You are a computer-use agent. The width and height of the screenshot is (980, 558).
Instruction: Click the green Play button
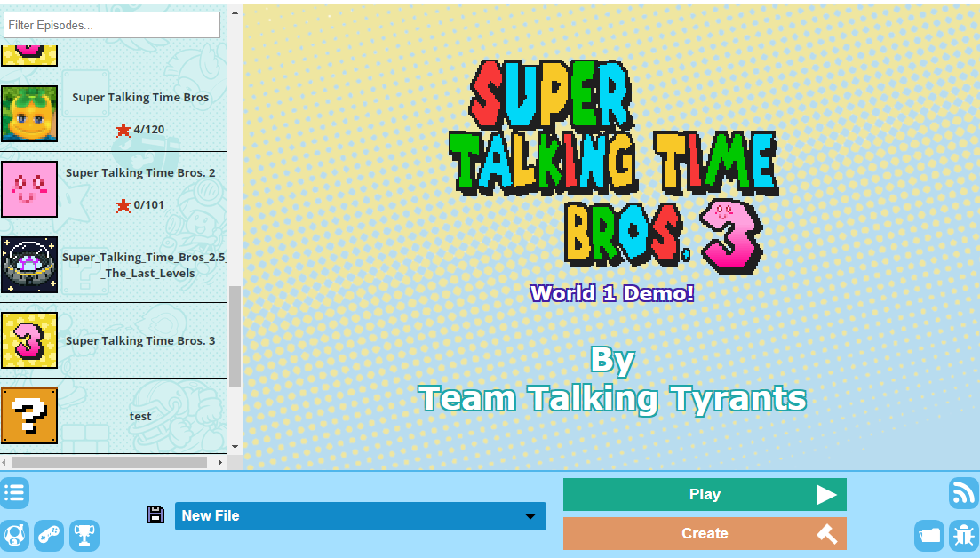pyautogui.click(x=705, y=494)
